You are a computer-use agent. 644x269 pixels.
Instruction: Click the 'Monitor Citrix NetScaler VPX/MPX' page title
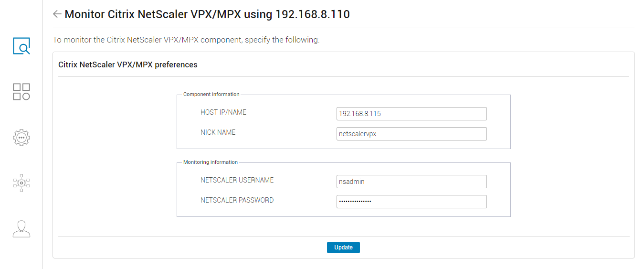pos(207,14)
